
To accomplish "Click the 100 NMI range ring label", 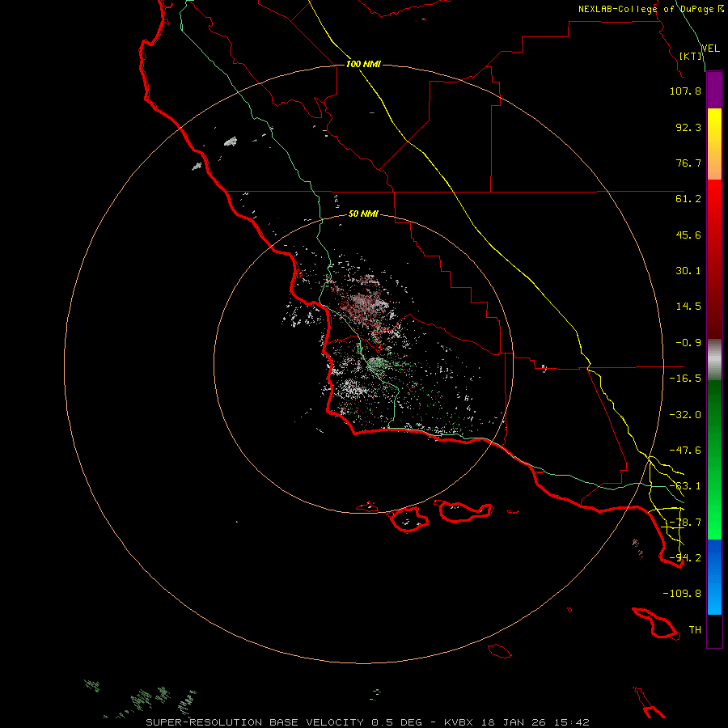I will coord(363,64).
